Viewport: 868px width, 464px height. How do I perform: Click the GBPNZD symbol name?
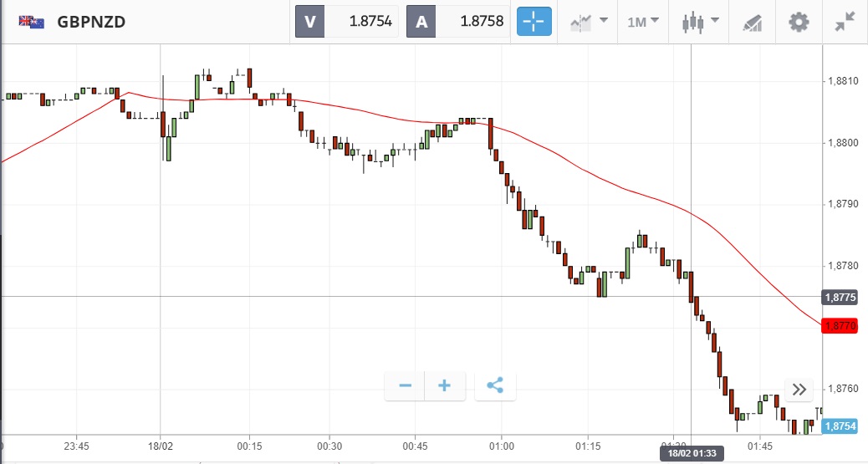coord(91,22)
